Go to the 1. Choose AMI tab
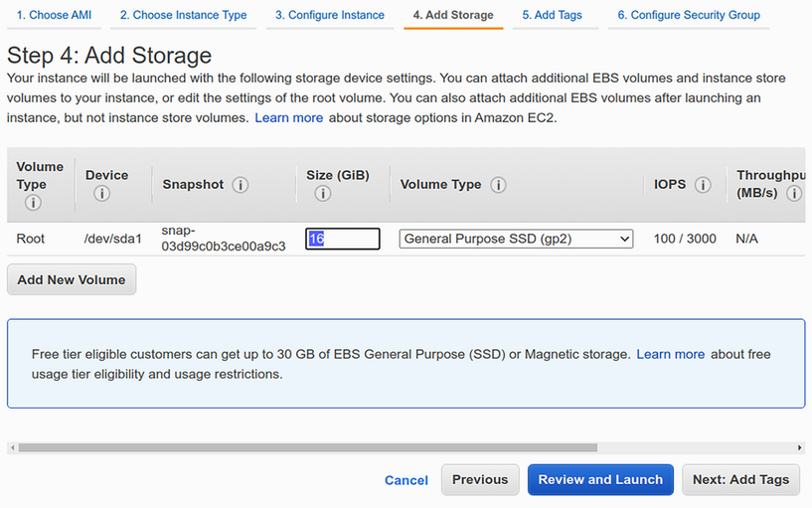812x508 pixels. [x=54, y=15]
